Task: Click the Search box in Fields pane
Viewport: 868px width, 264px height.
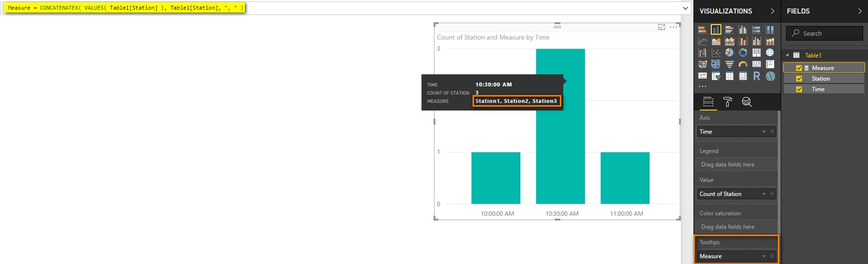Action: point(825,33)
